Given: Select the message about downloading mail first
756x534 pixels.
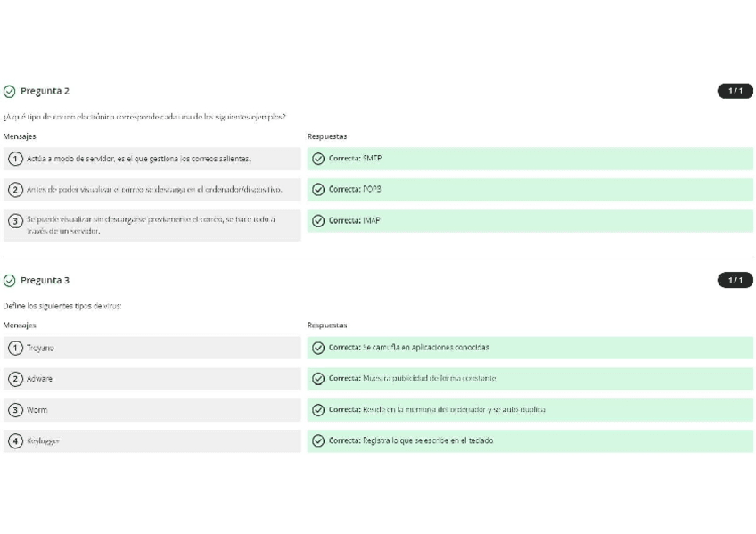Looking at the screenshot, I should click(x=152, y=190).
